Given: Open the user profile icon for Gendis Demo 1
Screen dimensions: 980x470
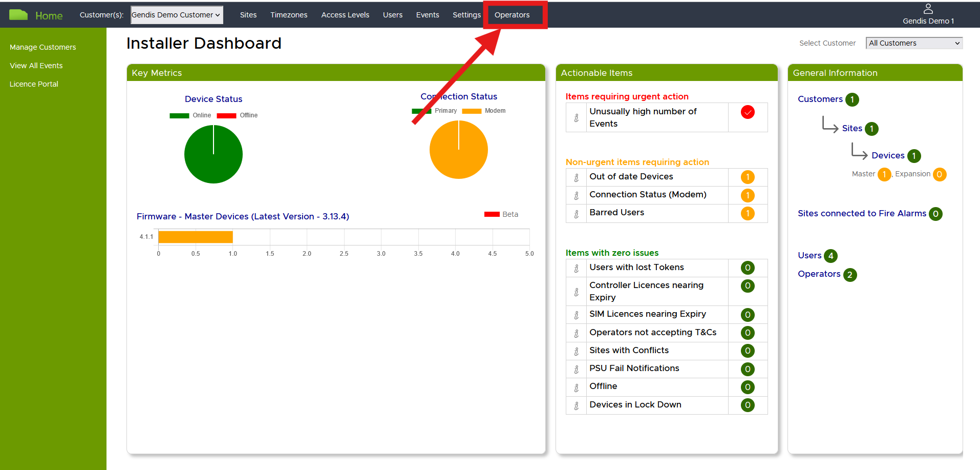Looking at the screenshot, I should [928, 9].
